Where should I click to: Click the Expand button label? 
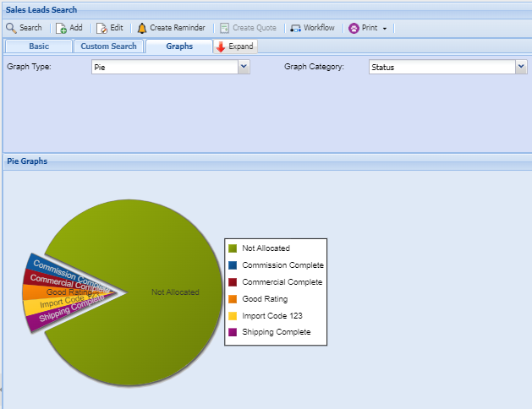click(x=240, y=46)
